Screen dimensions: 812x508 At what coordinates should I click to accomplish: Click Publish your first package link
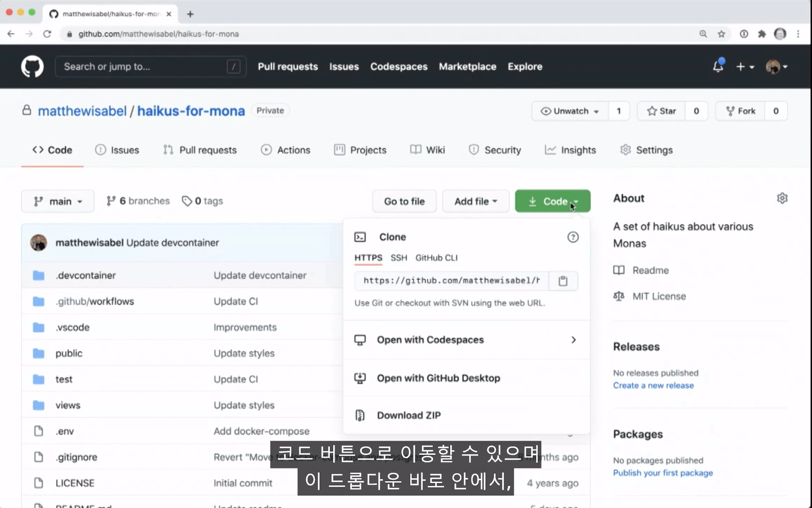pyautogui.click(x=663, y=473)
